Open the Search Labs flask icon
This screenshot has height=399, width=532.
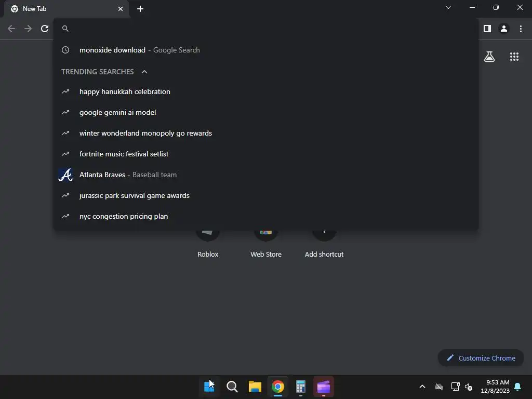(x=489, y=57)
